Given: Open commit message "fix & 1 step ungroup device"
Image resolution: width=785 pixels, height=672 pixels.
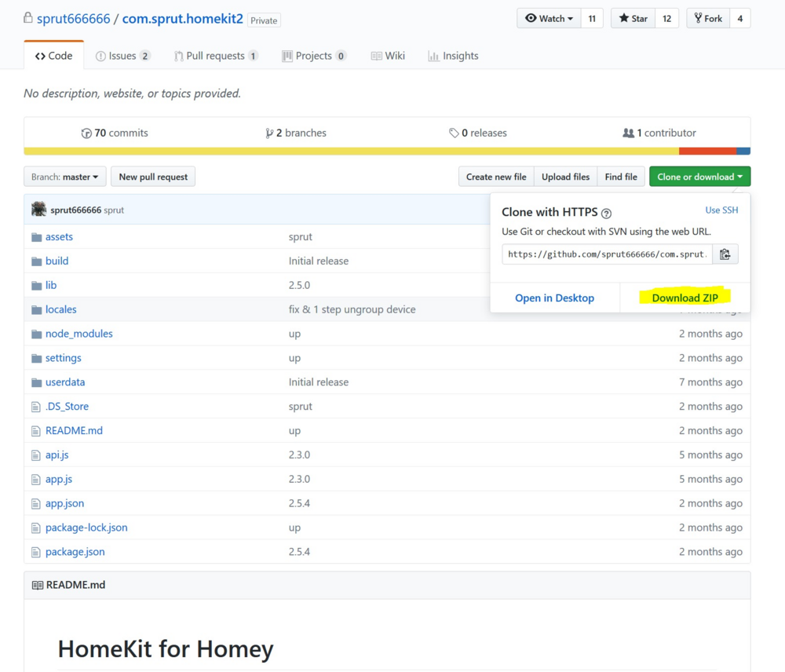Looking at the screenshot, I should [352, 309].
